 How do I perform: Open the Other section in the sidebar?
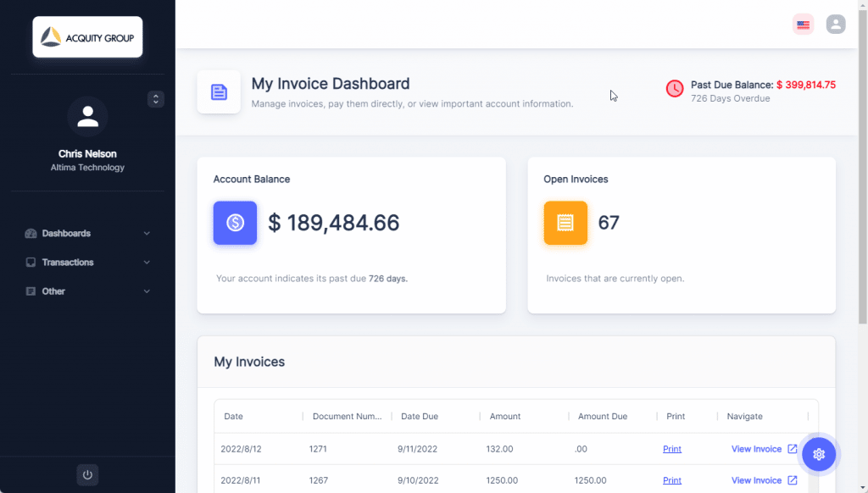point(54,291)
